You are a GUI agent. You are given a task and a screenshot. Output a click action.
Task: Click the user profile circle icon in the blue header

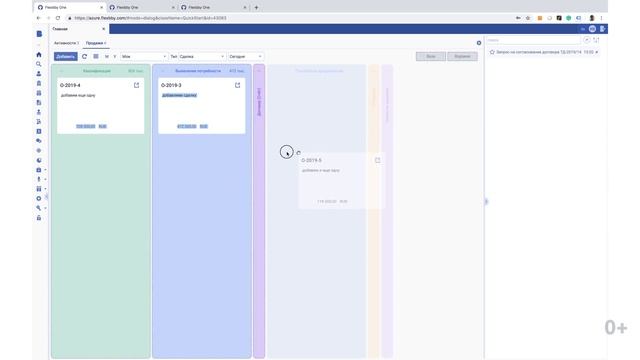pos(592,29)
